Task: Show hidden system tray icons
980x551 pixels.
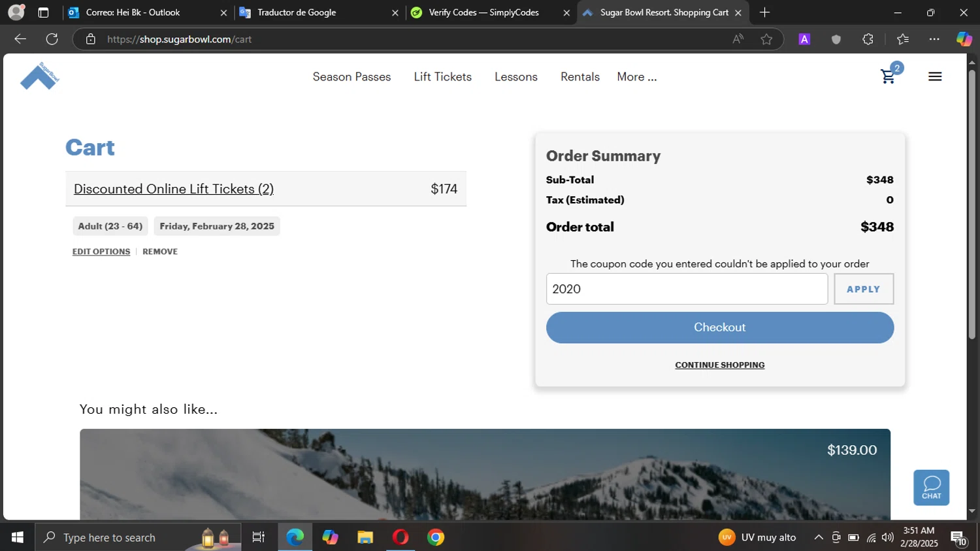Action: click(818, 537)
